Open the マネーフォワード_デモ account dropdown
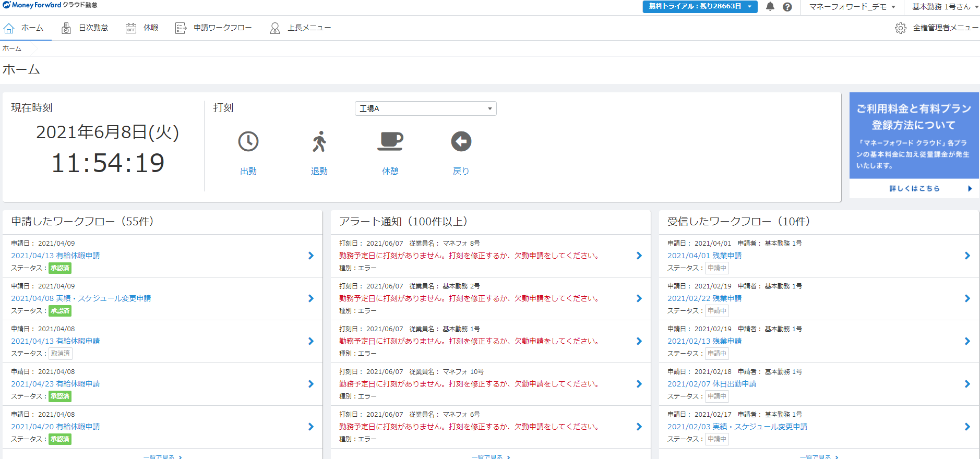The width and height of the screenshot is (980, 459). click(852, 7)
